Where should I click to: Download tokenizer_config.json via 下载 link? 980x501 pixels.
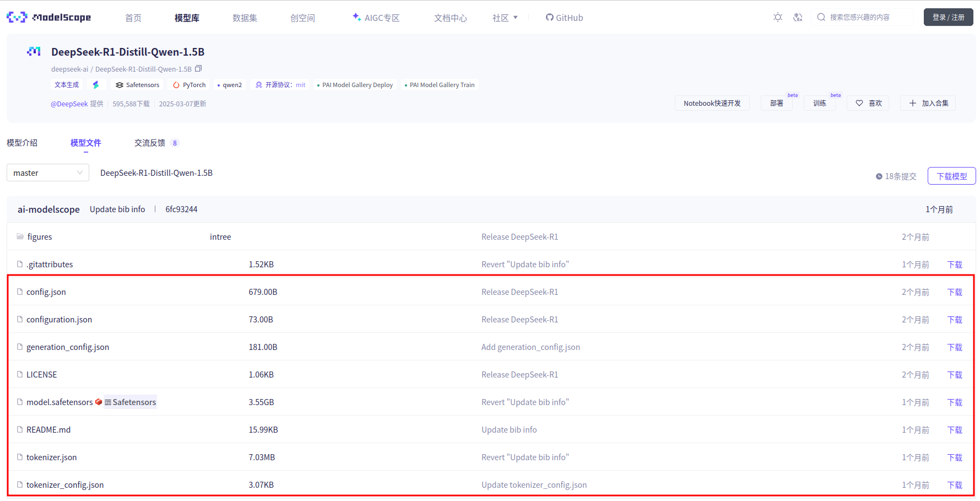955,485
